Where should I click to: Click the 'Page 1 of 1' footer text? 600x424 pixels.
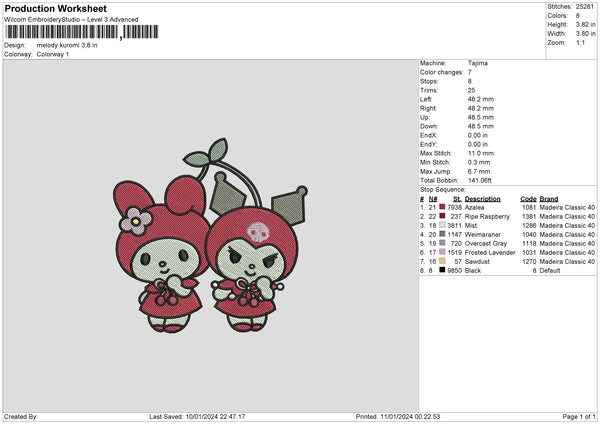click(579, 417)
